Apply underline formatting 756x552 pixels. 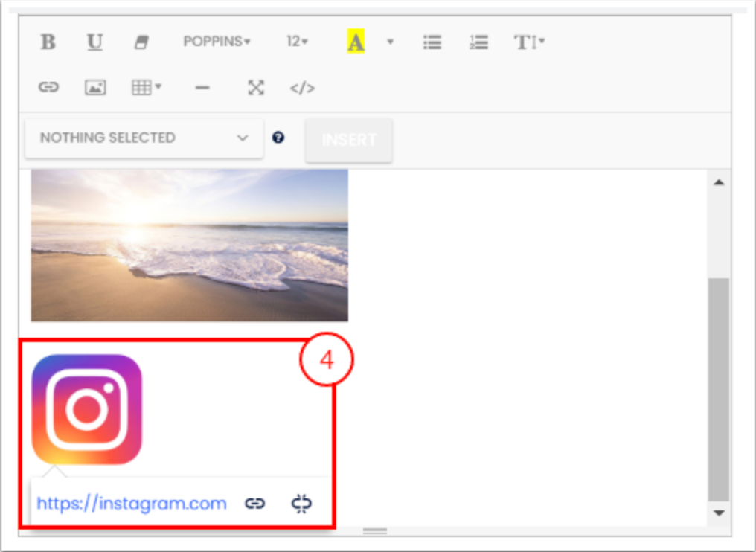point(94,42)
